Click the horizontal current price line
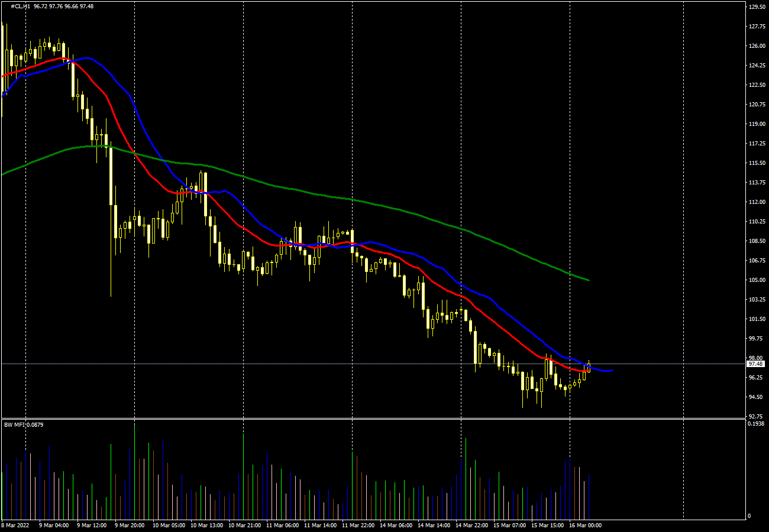 (651, 364)
